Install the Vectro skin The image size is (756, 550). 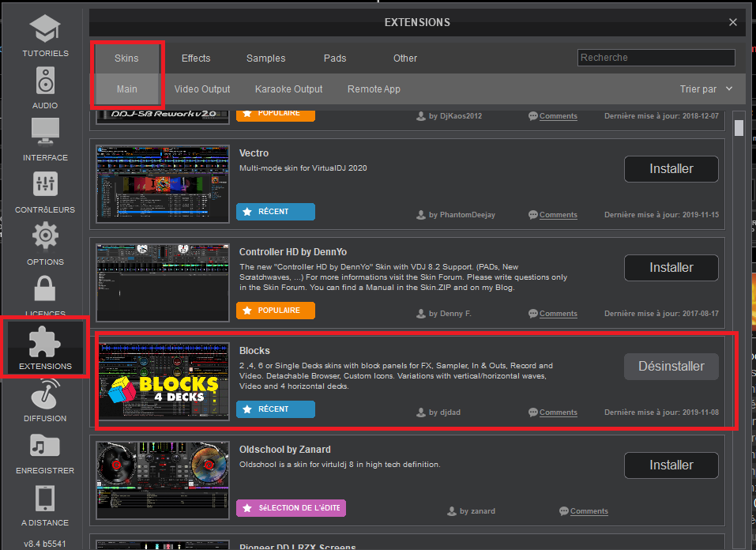pos(671,169)
